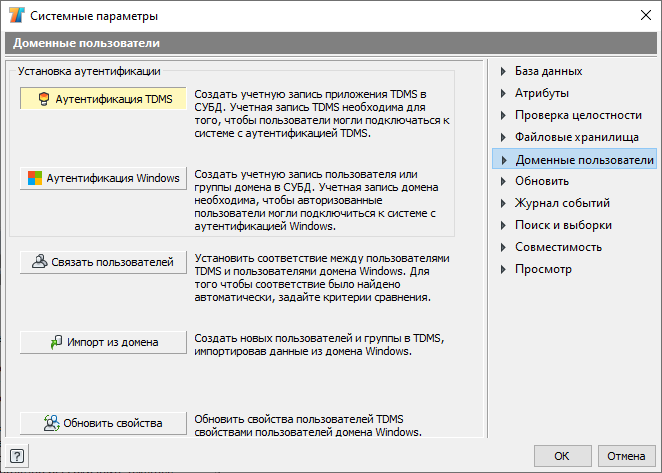
Task: Expand the Проверка целостности arrow
Action: (503, 115)
